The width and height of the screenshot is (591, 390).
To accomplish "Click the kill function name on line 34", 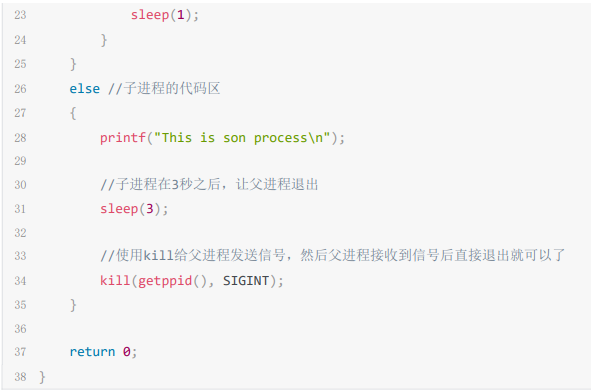I will [115, 281].
